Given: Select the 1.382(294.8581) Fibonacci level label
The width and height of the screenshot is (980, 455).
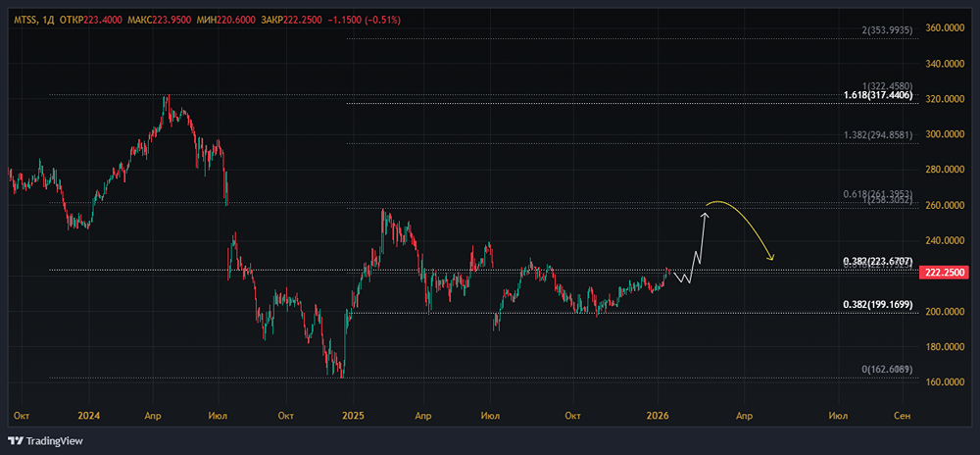Looking at the screenshot, I should coord(878,136).
